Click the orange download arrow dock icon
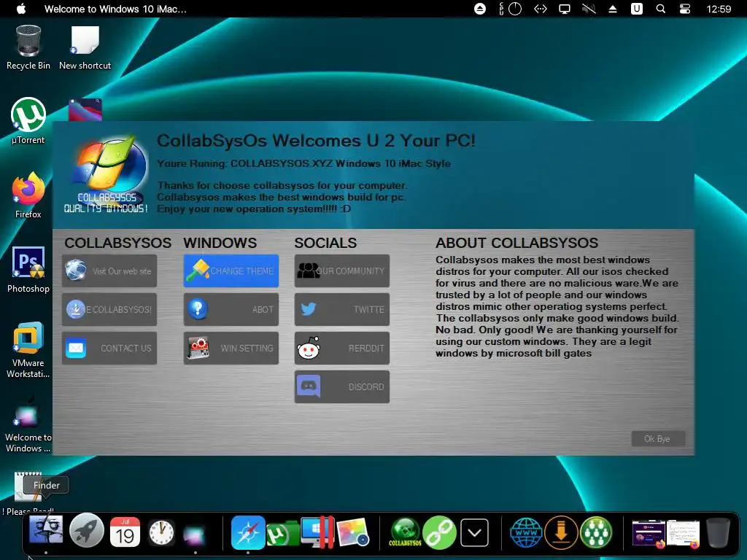747x560 pixels. tap(561, 532)
